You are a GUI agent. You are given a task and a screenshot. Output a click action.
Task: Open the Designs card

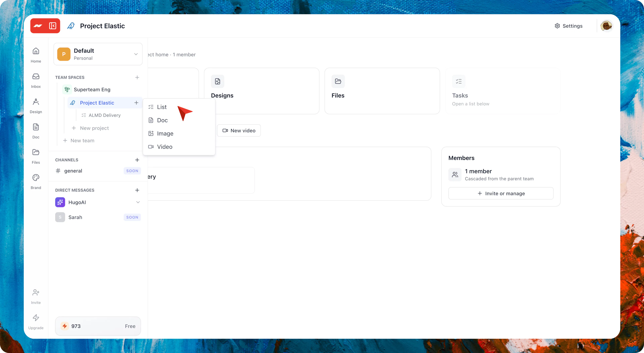(x=261, y=91)
